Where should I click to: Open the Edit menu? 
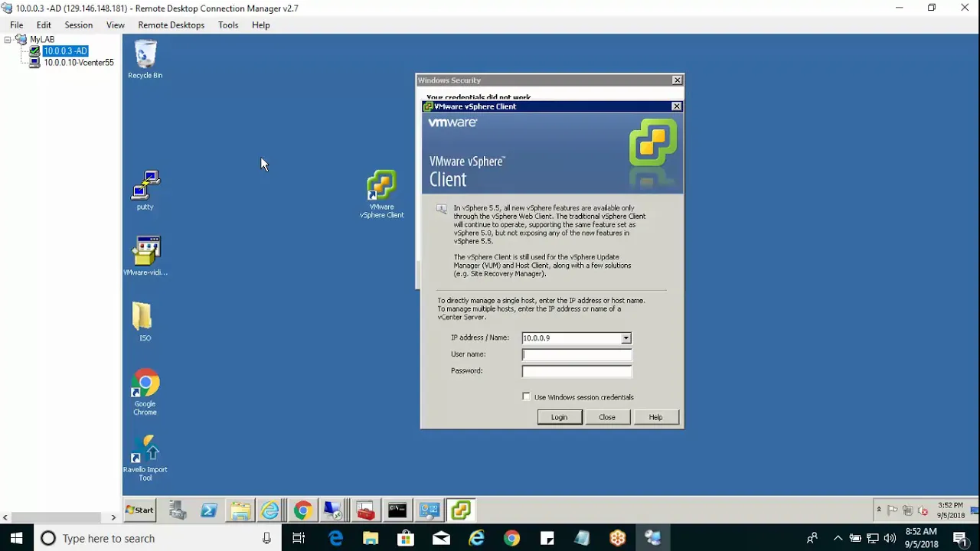[44, 25]
